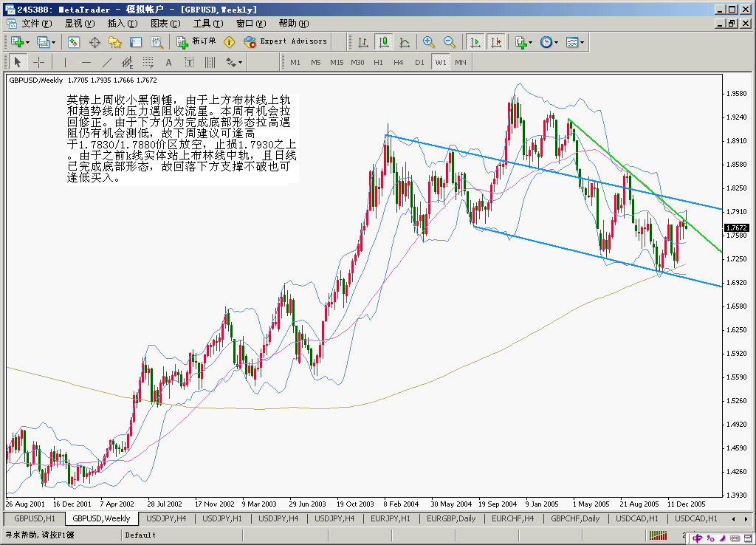Image resolution: width=756 pixels, height=545 pixels.
Task: Open the Navigator folder-star icon
Action: (114, 42)
